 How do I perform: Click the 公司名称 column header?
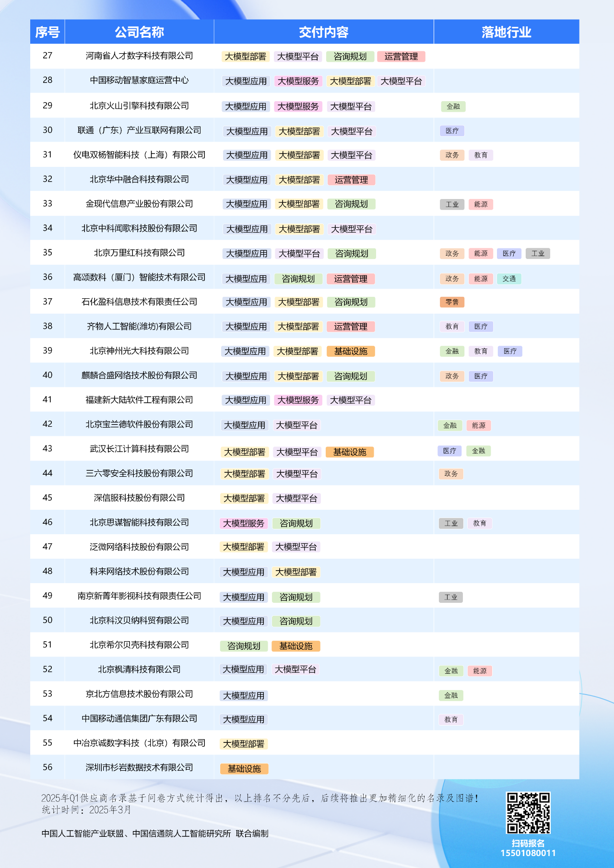coord(139,32)
